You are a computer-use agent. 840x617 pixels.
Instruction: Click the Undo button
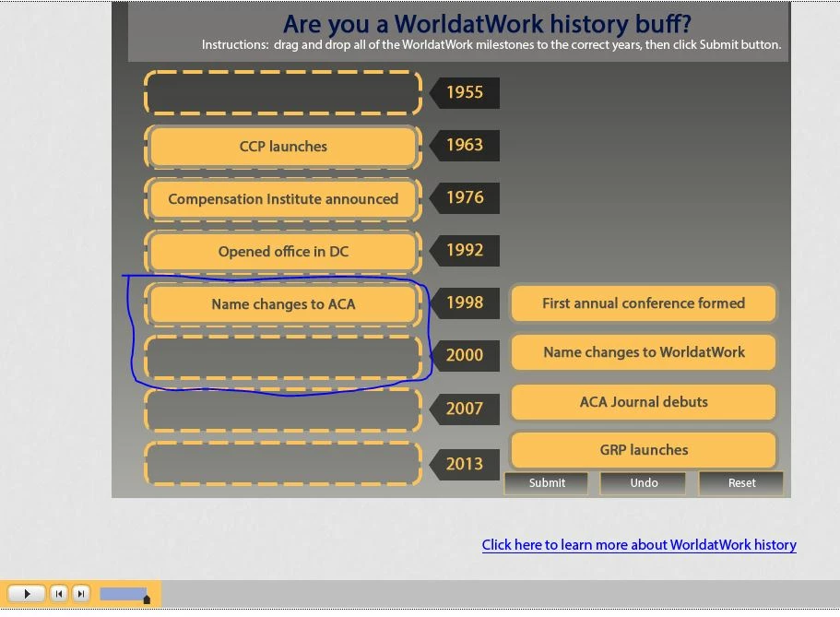click(x=644, y=483)
